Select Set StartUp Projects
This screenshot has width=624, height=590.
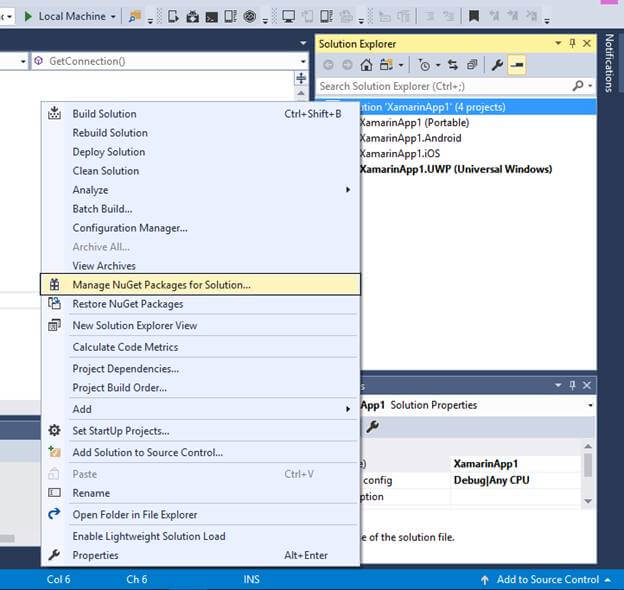coord(201,431)
